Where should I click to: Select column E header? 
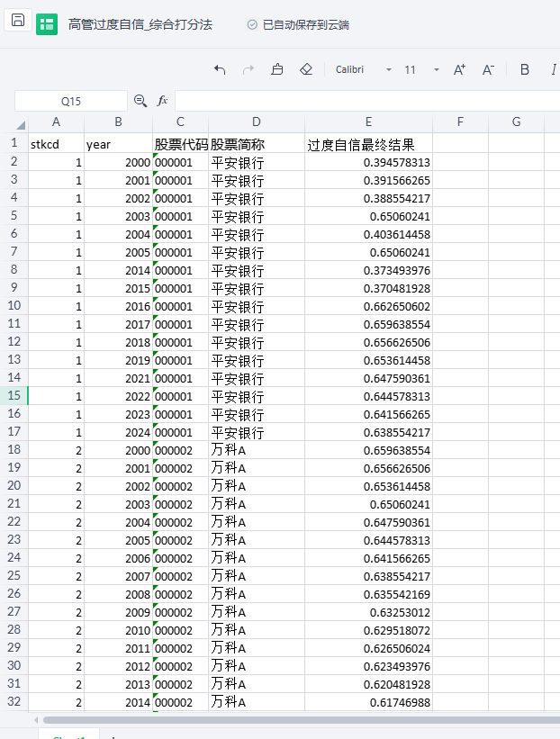(368, 122)
